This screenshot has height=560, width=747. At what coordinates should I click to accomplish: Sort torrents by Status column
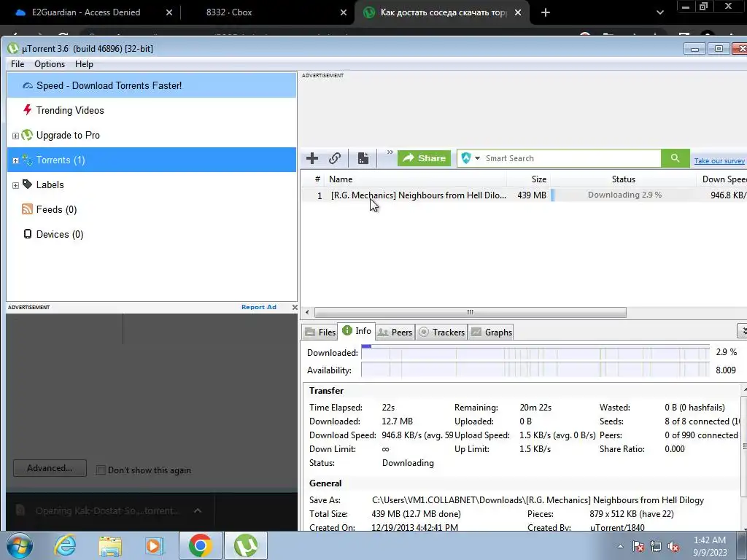pos(623,179)
